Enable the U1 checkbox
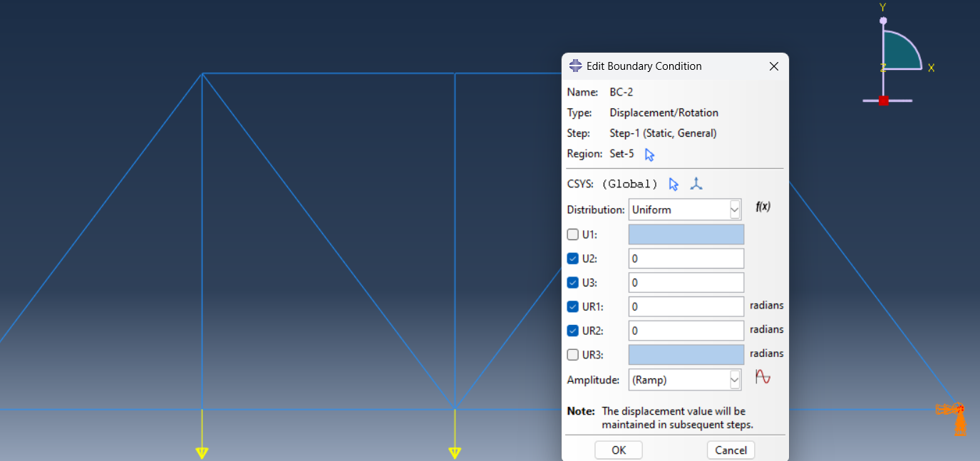Image resolution: width=980 pixels, height=461 pixels. click(x=573, y=234)
